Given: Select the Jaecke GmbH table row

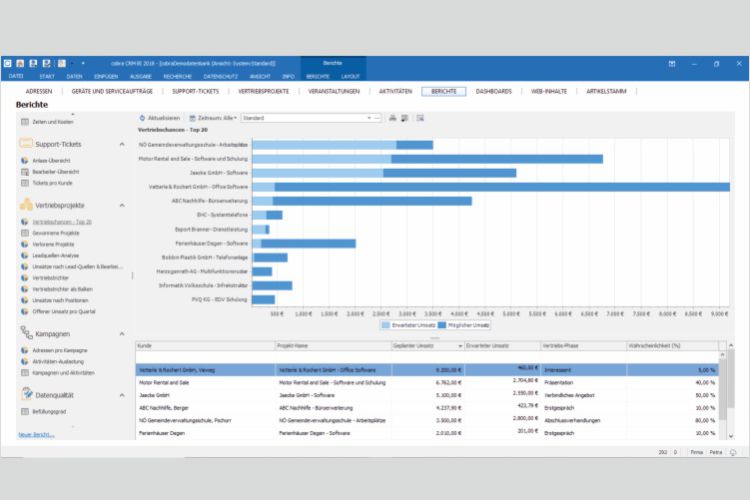Looking at the screenshot, I should coord(427,395).
